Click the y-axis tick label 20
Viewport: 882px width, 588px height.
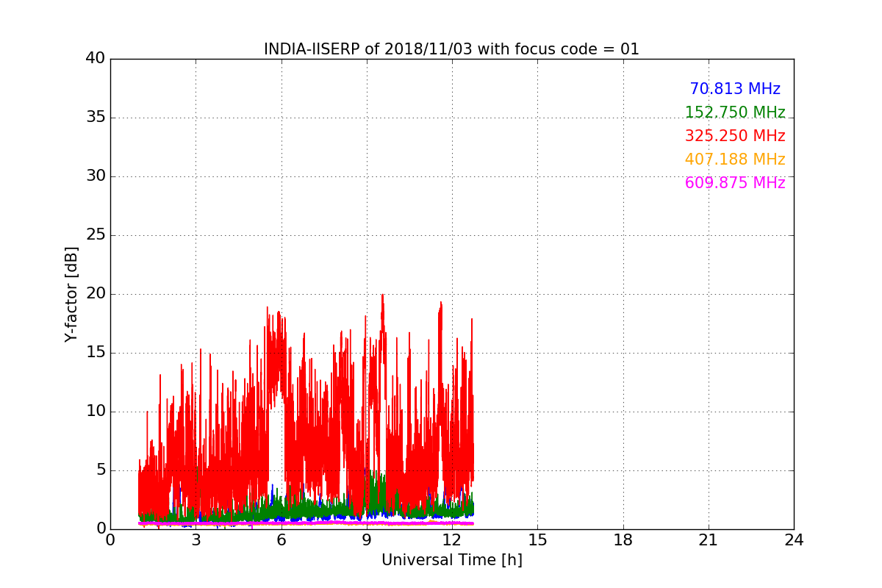(96, 294)
